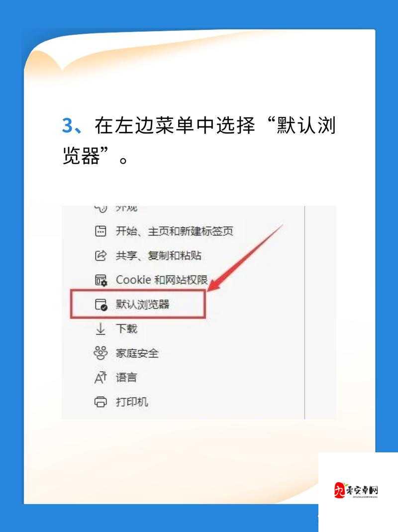Open 开始、主页和新建标签页 settings

[175, 231]
